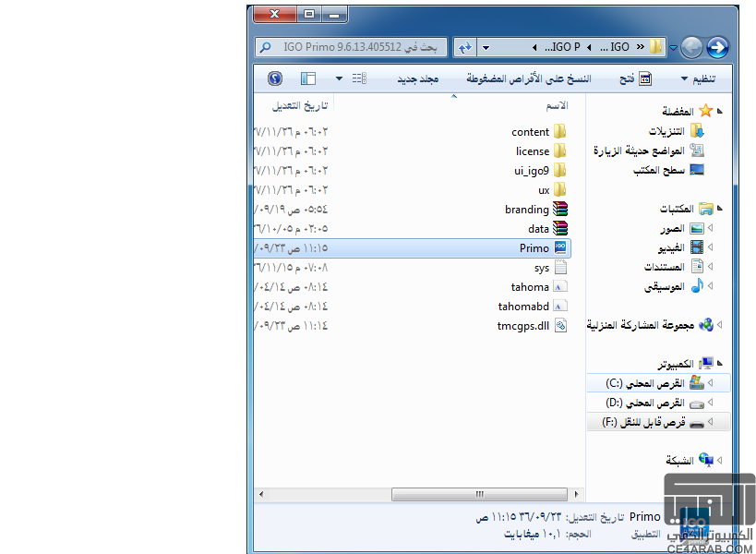Open the Organize dropdown (تنظيم)
756x554 pixels.
click(x=698, y=78)
